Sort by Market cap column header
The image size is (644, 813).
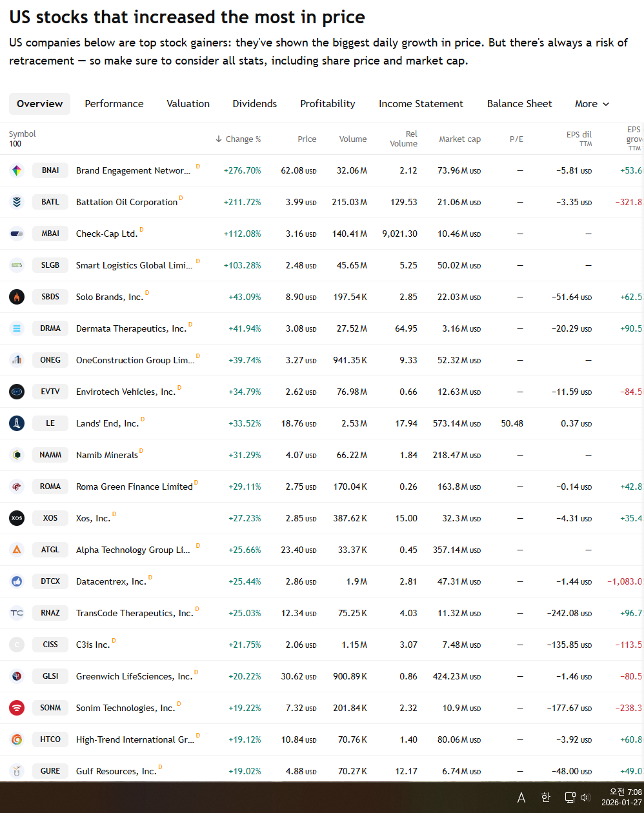[x=460, y=139]
